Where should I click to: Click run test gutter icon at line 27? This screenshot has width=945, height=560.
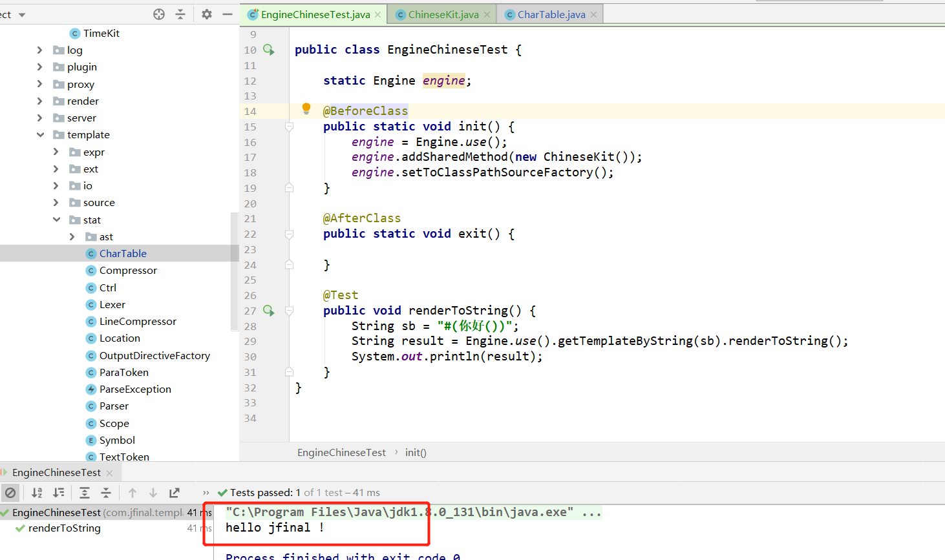click(x=269, y=311)
